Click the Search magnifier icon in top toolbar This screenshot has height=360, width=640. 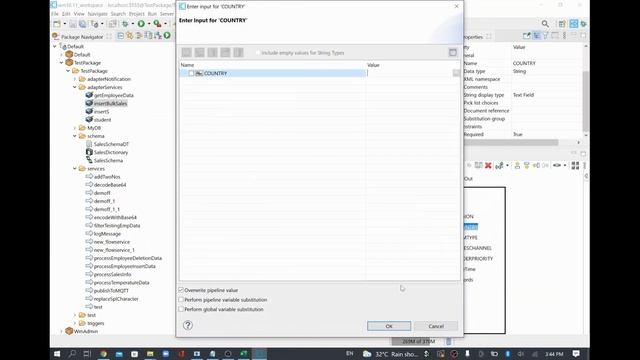pyautogui.click(x=545, y=24)
